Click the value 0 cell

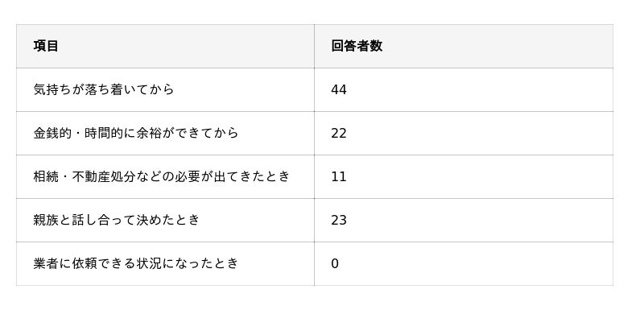[464, 264]
